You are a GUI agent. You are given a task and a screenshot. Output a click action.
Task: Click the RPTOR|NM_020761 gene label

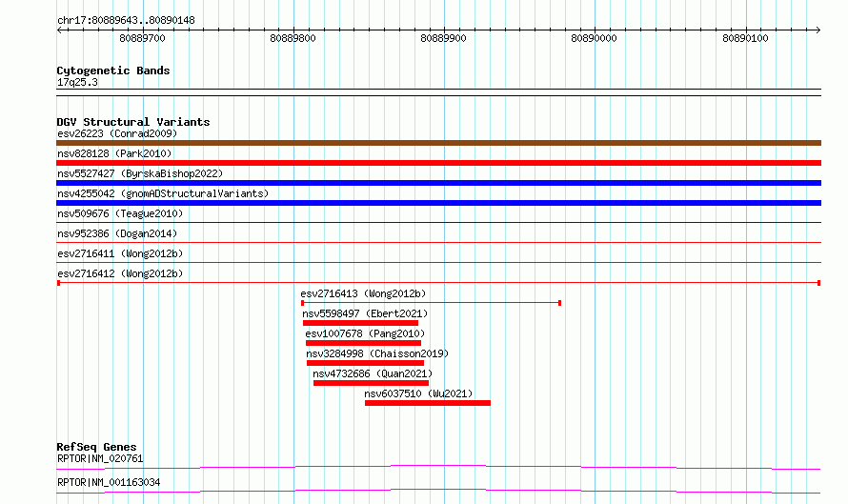[100, 458]
